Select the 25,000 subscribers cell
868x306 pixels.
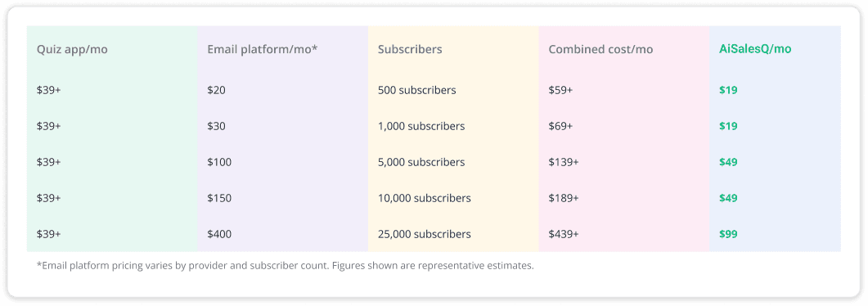[x=425, y=234]
